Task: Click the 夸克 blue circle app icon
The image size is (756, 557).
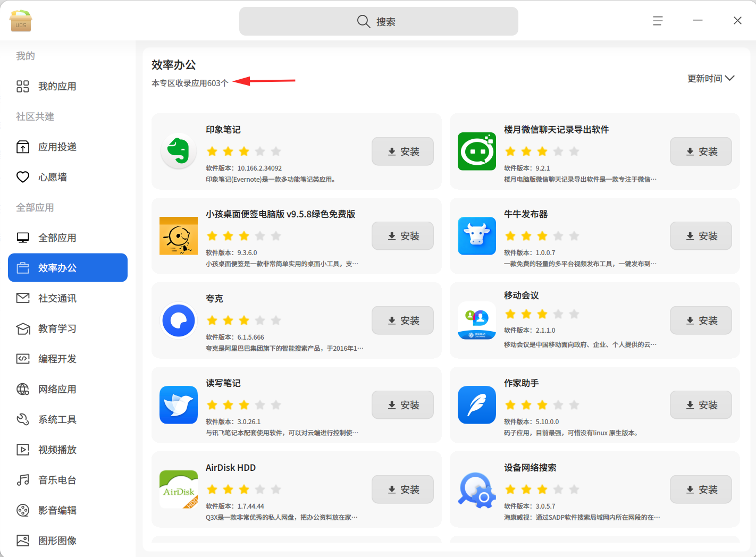Action: tap(179, 320)
